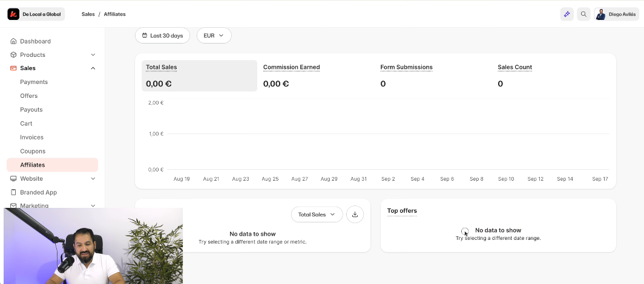Expand the Website sidebar section
The height and width of the screenshot is (284, 644).
point(93,179)
